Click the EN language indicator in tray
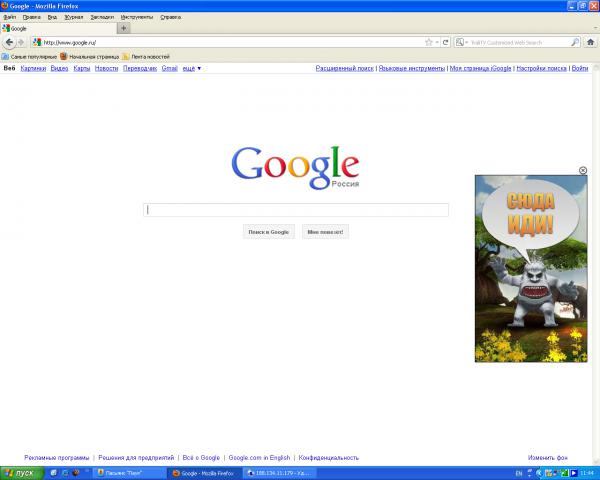 point(519,473)
